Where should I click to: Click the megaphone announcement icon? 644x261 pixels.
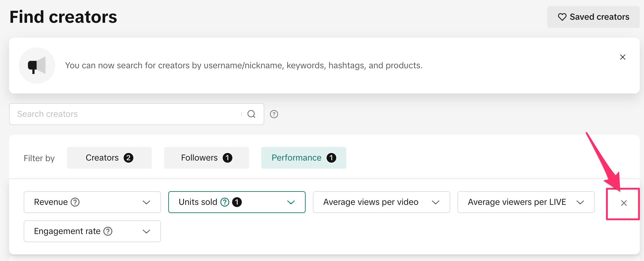point(37,66)
